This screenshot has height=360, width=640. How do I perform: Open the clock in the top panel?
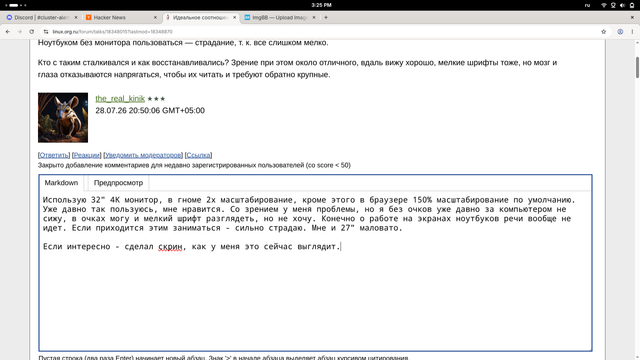click(x=321, y=5)
